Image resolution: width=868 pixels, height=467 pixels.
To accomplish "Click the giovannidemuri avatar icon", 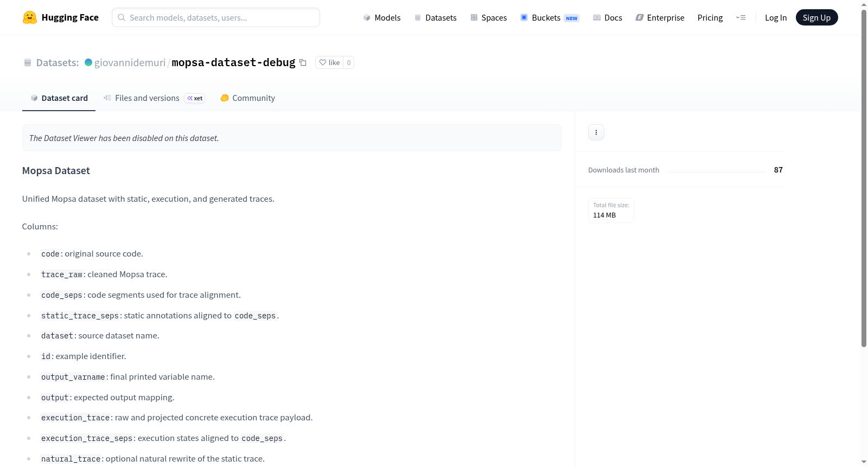I will coord(88,62).
